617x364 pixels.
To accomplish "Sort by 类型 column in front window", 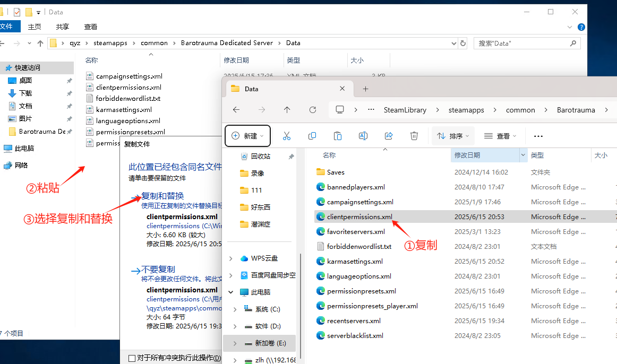I will coord(537,155).
